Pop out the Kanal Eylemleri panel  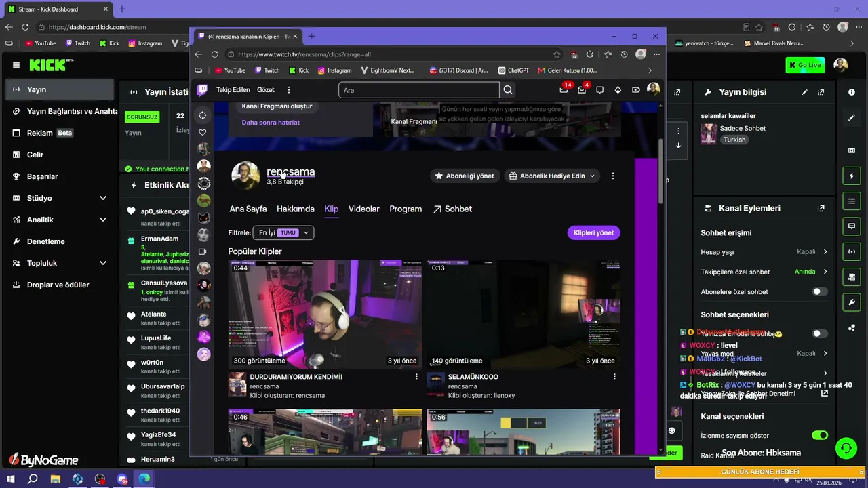(821, 209)
